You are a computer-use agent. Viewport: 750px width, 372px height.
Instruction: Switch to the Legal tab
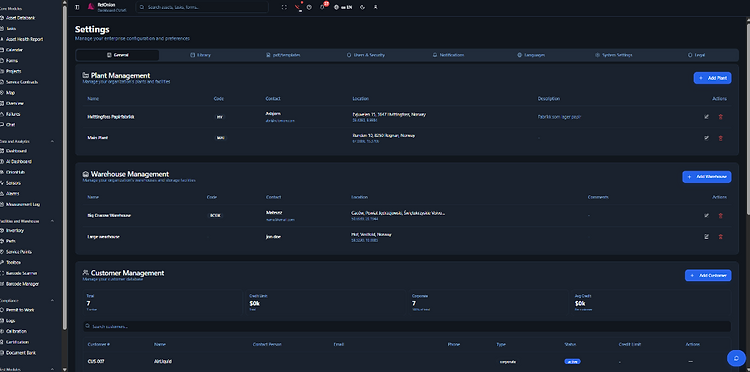(x=696, y=55)
